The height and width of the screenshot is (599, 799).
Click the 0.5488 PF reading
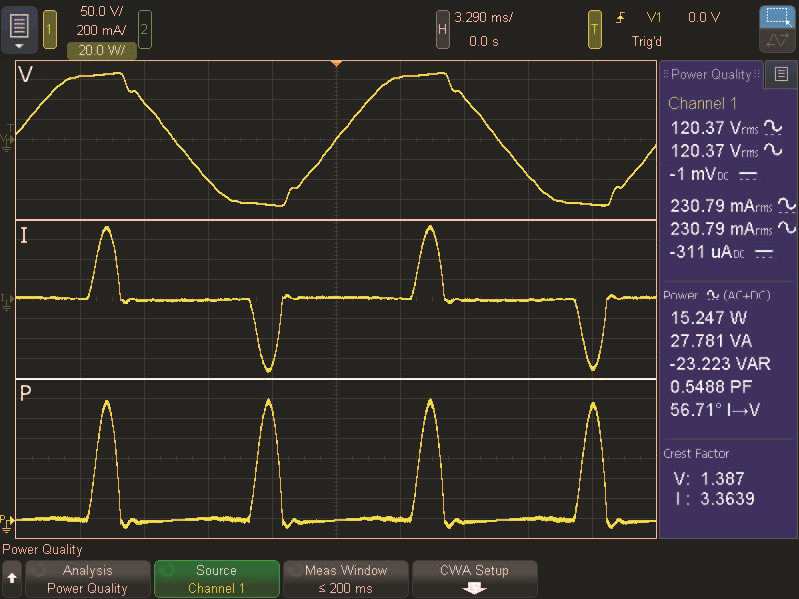tap(711, 387)
